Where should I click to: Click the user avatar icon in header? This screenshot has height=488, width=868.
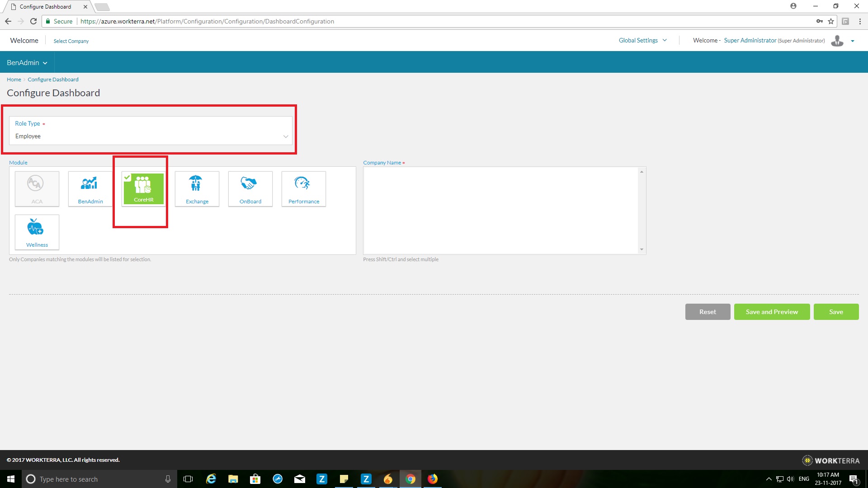[x=837, y=41]
